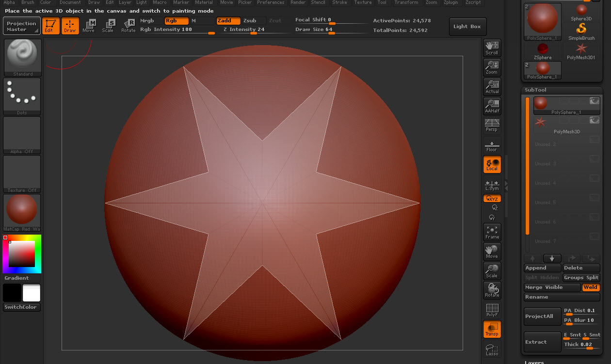611x364 pixels.
Task: Click the PolyF polyframe icon
Action: click(492, 310)
